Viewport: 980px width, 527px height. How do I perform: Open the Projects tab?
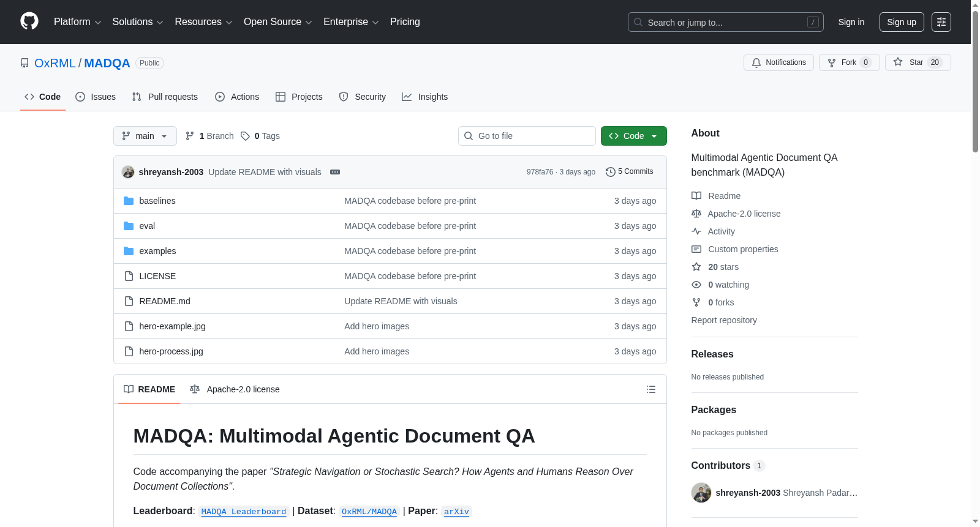pyautogui.click(x=299, y=97)
